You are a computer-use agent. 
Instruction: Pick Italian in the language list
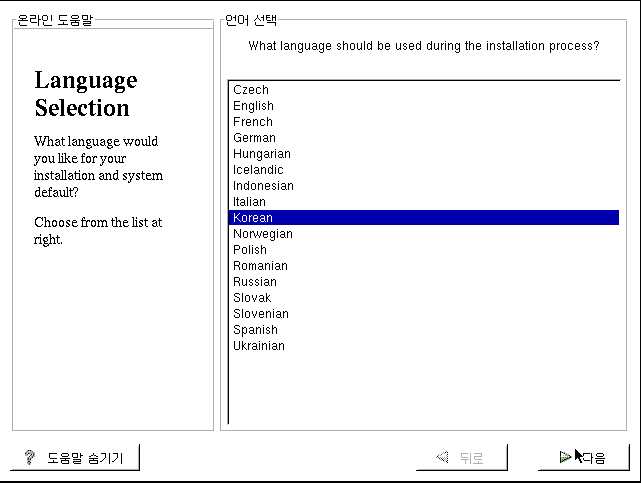pos(249,202)
